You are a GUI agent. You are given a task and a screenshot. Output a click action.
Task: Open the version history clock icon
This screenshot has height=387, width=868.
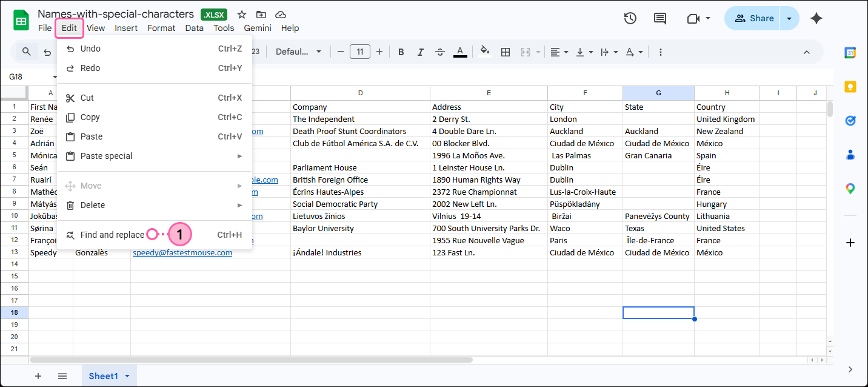[x=630, y=18]
